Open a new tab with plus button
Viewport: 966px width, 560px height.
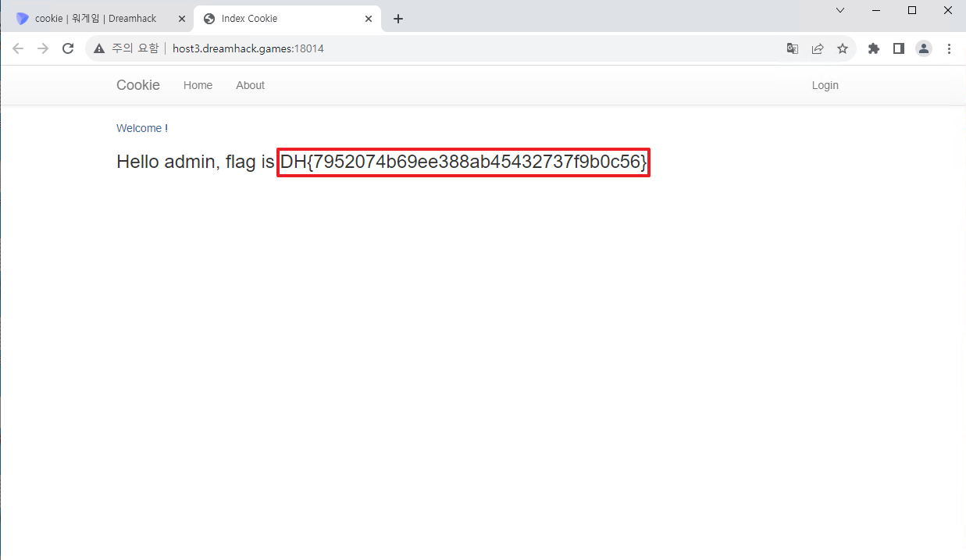(x=398, y=19)
